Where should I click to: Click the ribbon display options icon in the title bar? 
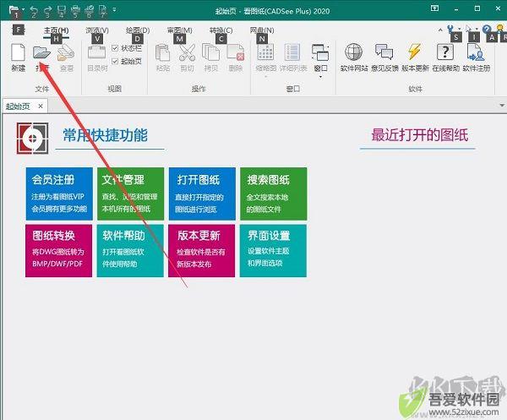click(x=435, y=8)
